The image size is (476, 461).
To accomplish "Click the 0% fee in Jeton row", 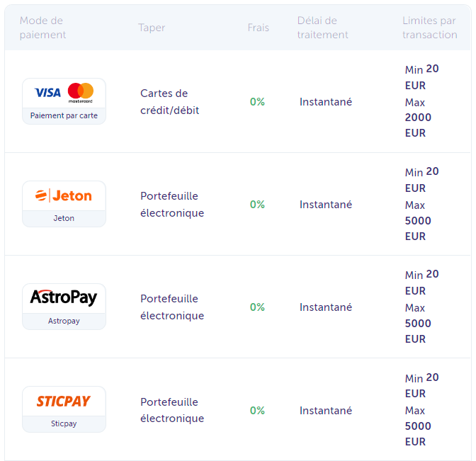I will tap(257, 205).
